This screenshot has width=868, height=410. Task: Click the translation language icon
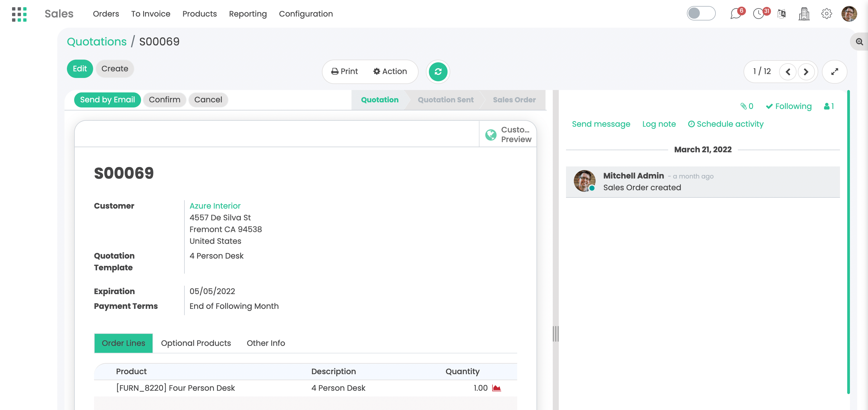coord(782,14)
